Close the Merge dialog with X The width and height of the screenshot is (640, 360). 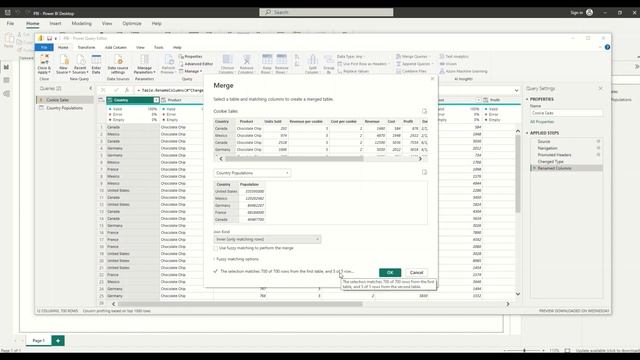433,79
